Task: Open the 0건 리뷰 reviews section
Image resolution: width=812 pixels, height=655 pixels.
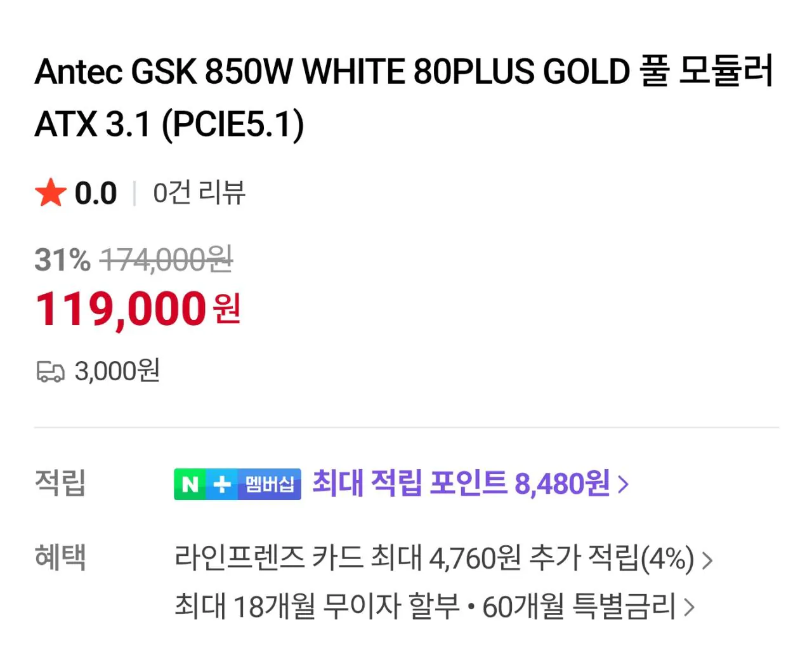Action: click(199, 193)
